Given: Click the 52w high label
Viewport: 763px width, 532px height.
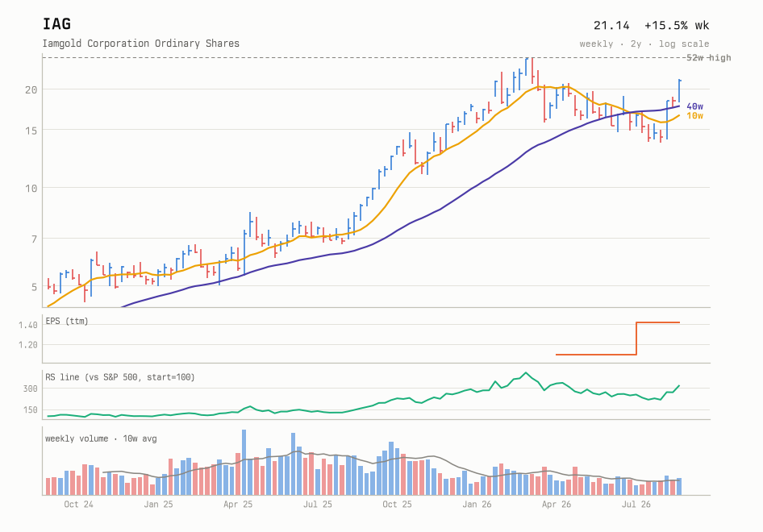Looking at the screenshot, I should [x=708, y=57].
